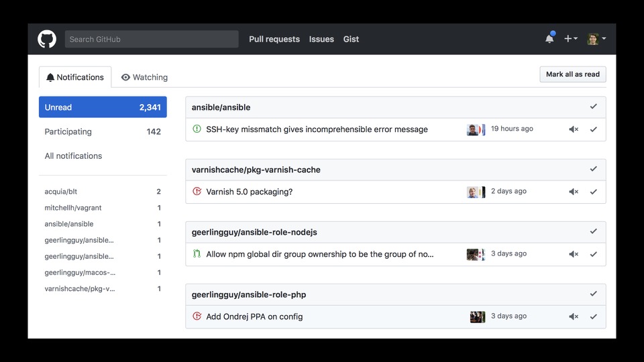644x362 pixels.
Task: Open Allow npm global dir pull request
Action: coord(319,254)
